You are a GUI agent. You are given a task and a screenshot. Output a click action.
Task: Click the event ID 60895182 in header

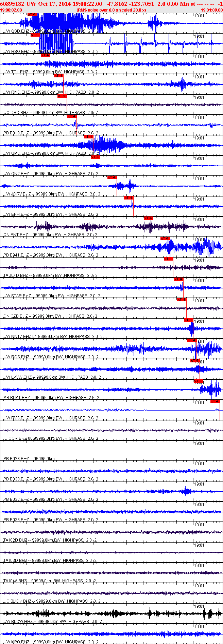point(13,4)
